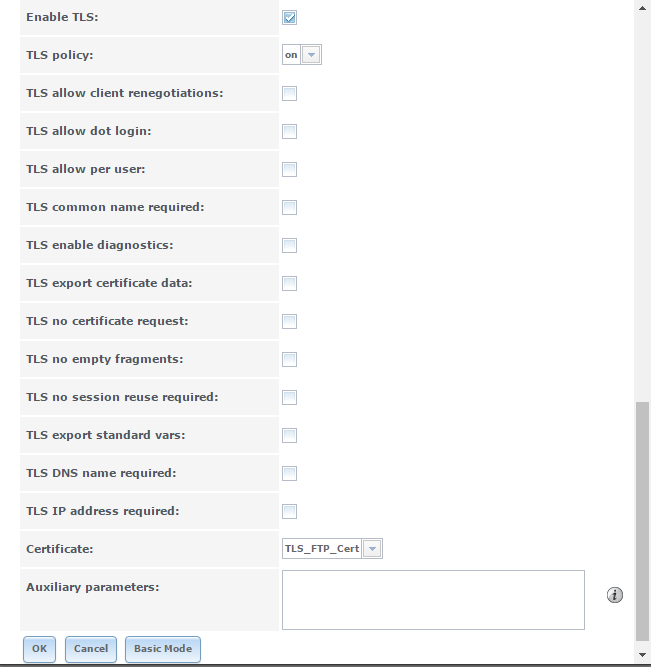The height and width of the screenshot is (667, 651).
Task: Toggle TLS allow per user checkbox
Action: tap(289, 169)
